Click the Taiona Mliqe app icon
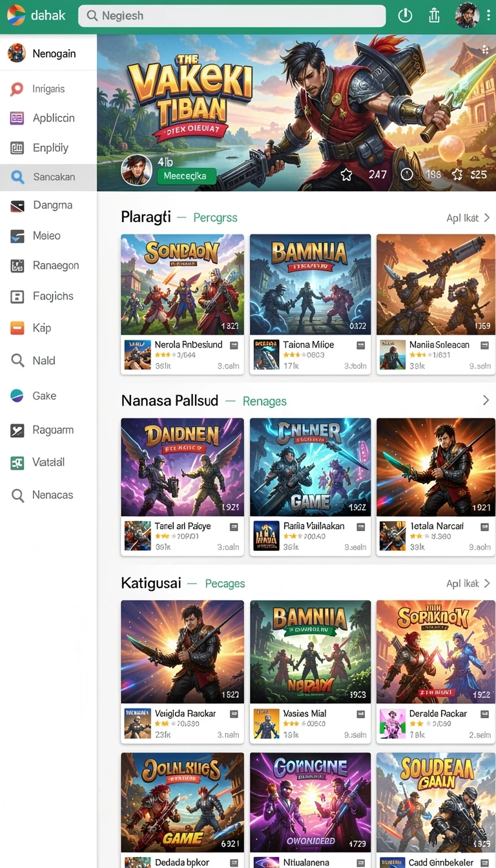The image size is (496, 868). (x=266, y=354)
